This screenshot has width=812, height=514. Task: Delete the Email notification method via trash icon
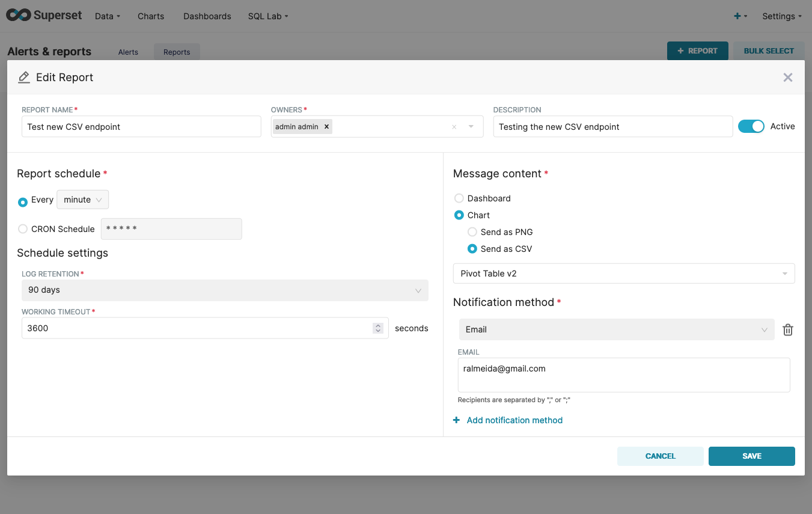tap(788, 329)
